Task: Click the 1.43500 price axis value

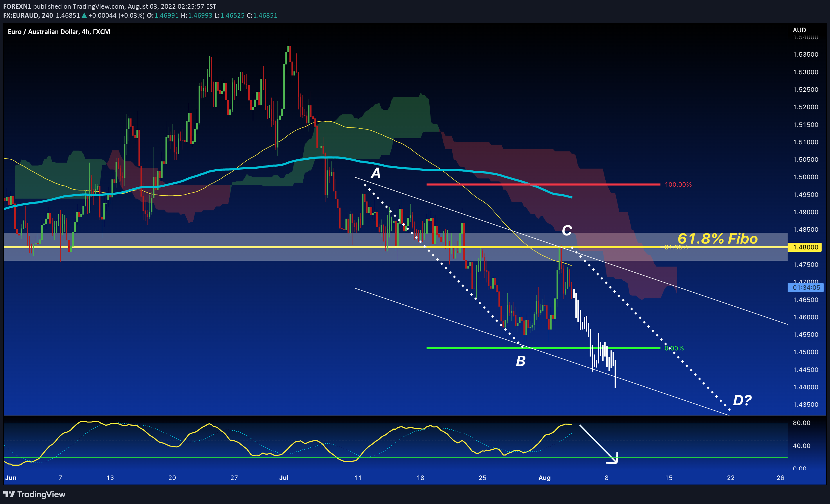Action: click(805, 404)
